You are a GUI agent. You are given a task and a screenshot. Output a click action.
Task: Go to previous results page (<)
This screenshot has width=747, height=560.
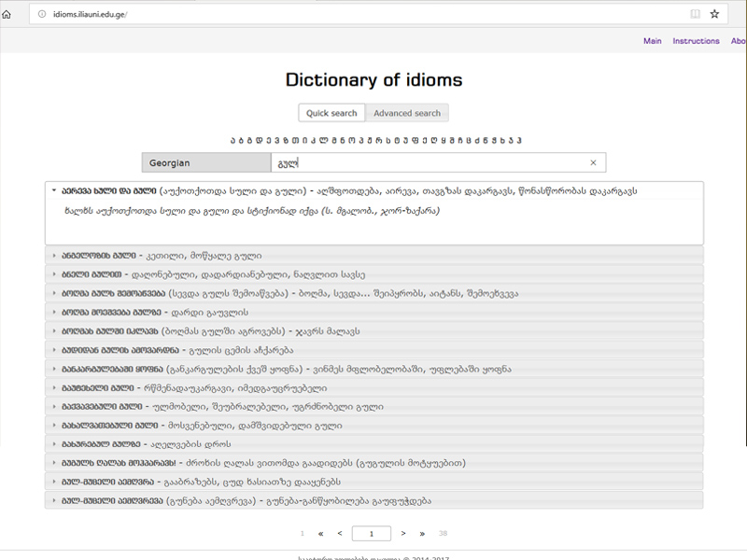340,533
